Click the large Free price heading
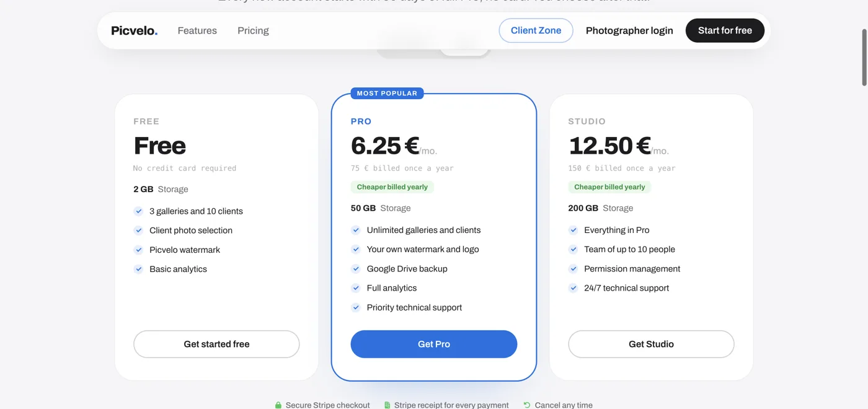This screenshot has width=868, height=409. [x=160, y=146]
